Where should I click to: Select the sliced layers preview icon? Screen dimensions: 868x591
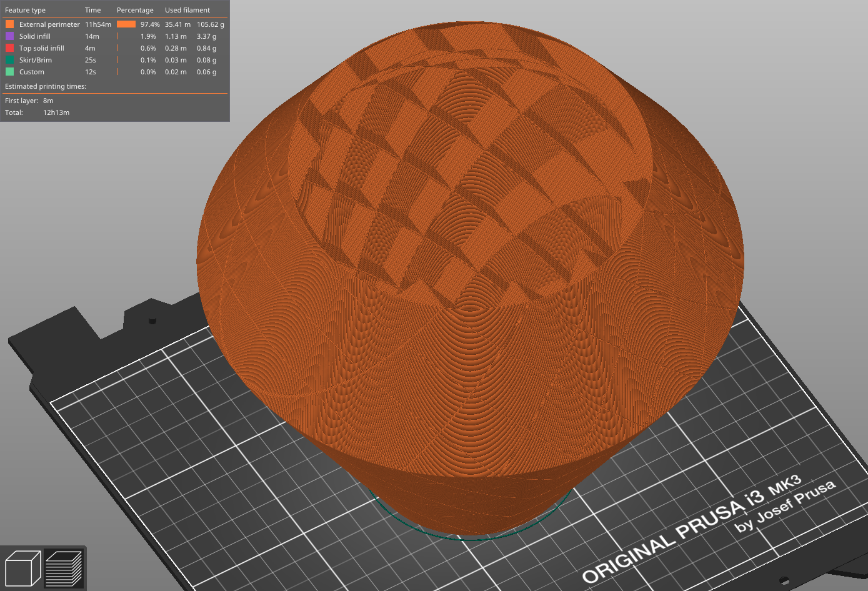64,569
